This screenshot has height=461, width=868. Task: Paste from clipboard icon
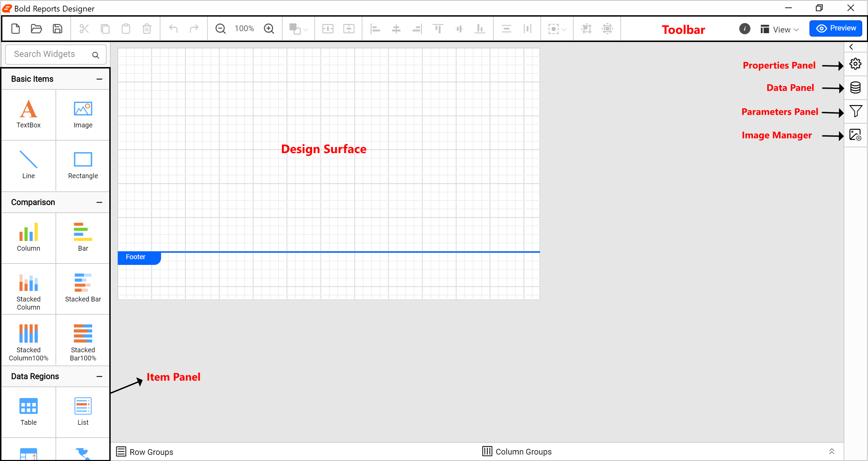tap(126, 29)
